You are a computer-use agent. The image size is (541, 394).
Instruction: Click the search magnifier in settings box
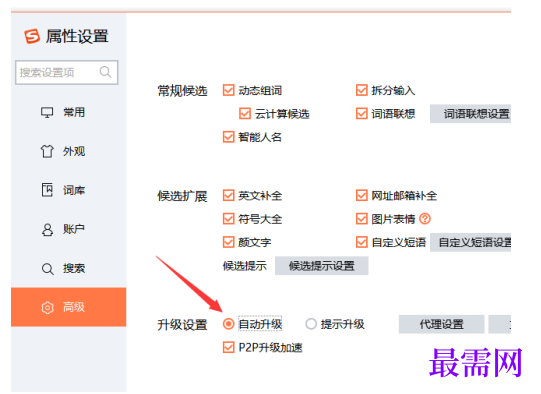click(x=105, y=72)
